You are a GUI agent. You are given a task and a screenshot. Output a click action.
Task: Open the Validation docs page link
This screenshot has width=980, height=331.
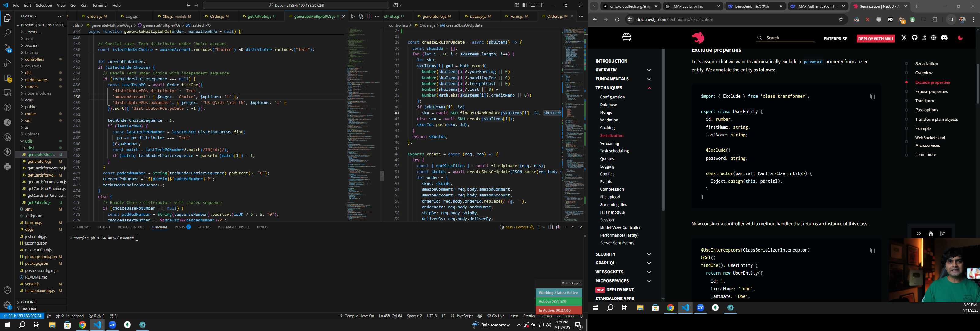coord(609,120)
